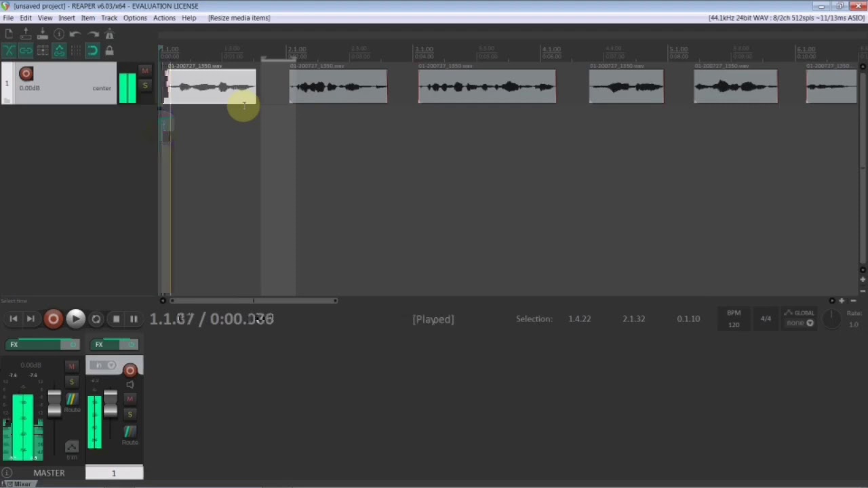This screenshot has width=868, height=488.
Task: Click the Save project download-arrow icon
Action: (42, 34)
